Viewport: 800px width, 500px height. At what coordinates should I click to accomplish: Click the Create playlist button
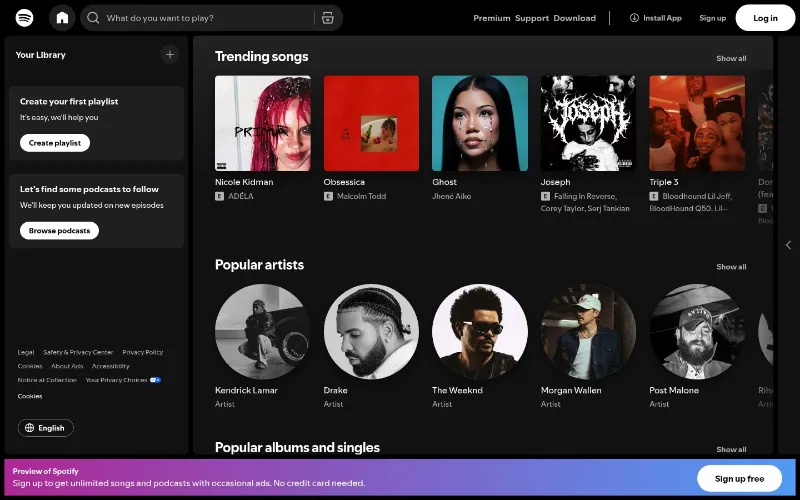(55, 143)
